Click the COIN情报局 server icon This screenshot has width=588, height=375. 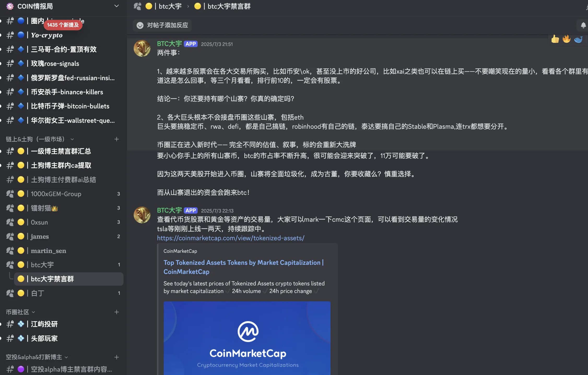point(10,6)
